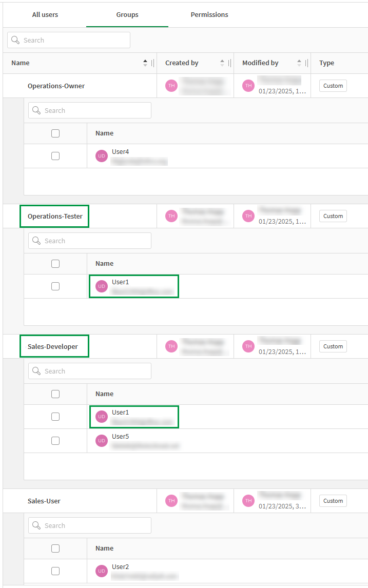Click the search magnifier icon in top search bar
The image size is (368, 588).
pyautogui.click(x=15, y=40)
